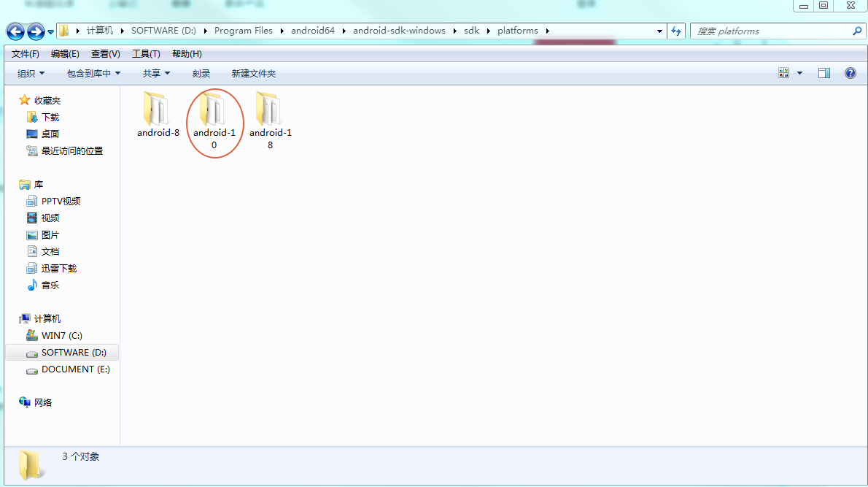Open 网络 from the sidebar
The image size is (868, 487).
(x=45, y=402)
